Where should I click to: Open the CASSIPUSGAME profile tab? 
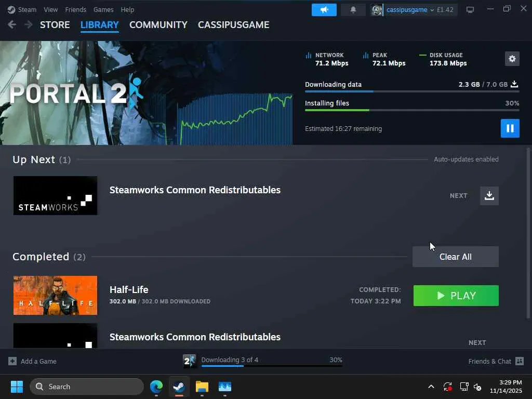[233, 25]
